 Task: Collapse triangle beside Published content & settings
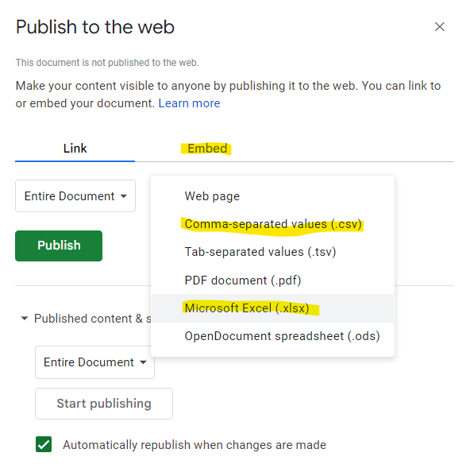click(x=25, y=319)
